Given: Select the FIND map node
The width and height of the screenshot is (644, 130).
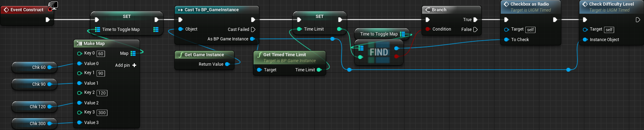Looking at the screenshot, I should (379, 52).
